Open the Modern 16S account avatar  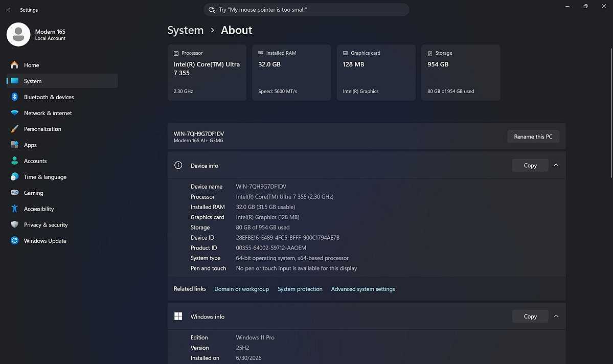pyautogui.click(x=18, y=34)
